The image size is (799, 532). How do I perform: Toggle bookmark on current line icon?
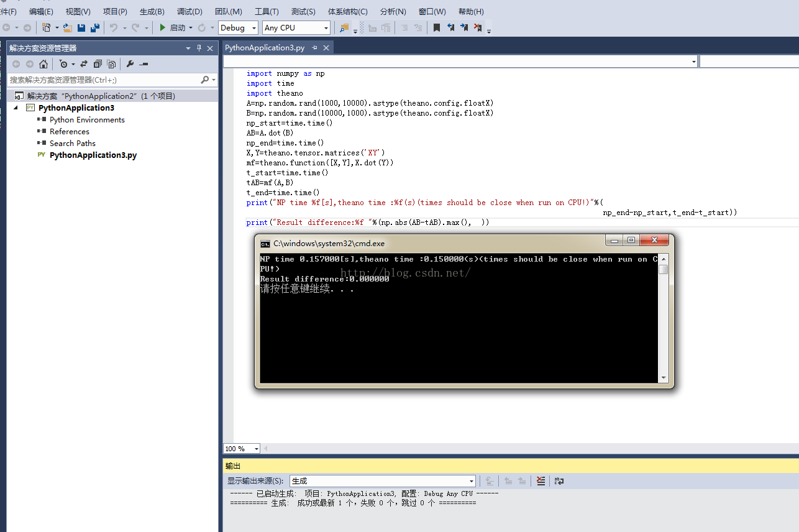437,27
